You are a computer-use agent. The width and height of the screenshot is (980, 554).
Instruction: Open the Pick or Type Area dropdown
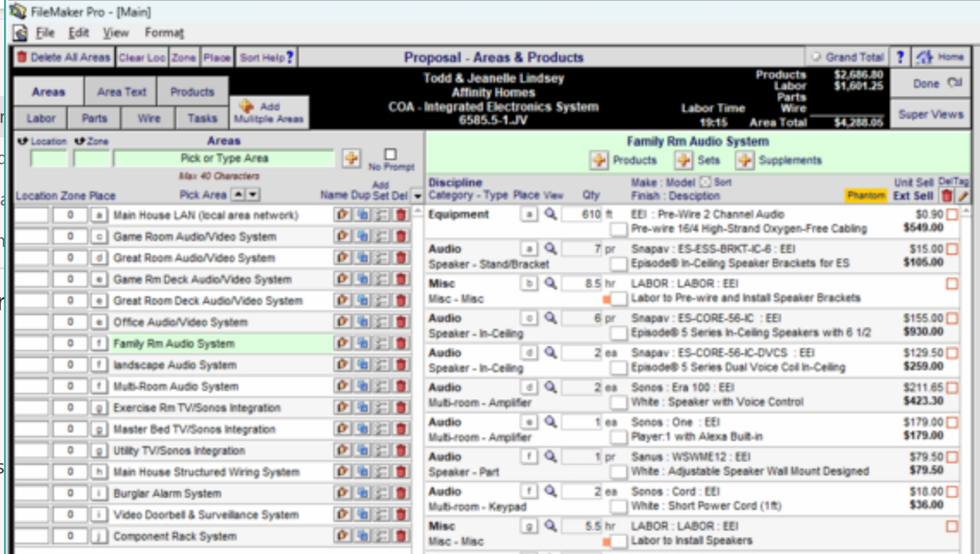pos(224,158)
